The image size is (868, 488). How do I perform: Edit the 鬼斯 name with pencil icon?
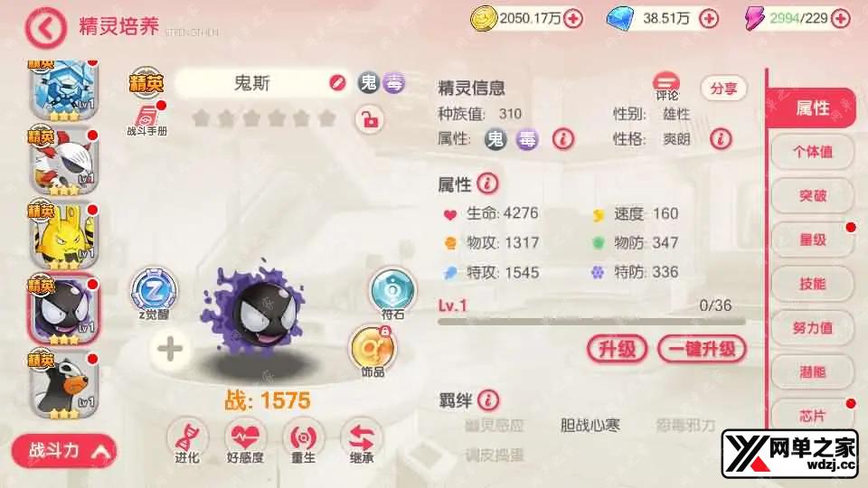[337, 83]
